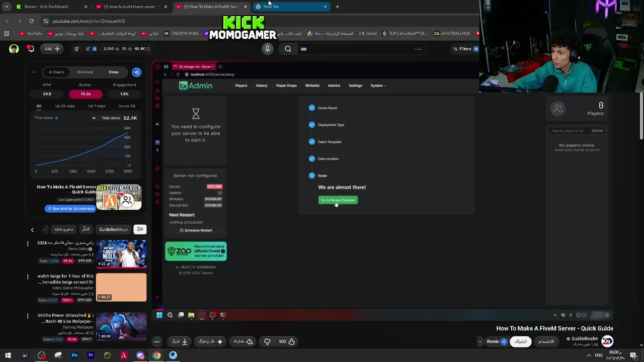
Task: Click the address bar URL
Action: pyautogui.click(x=89, y=21)
